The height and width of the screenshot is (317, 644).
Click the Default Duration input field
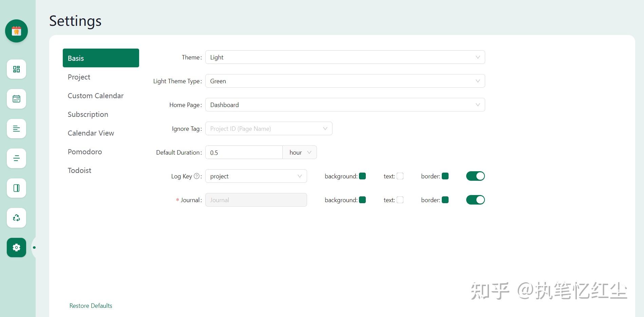pyautogui.click(x=244, y=152)
